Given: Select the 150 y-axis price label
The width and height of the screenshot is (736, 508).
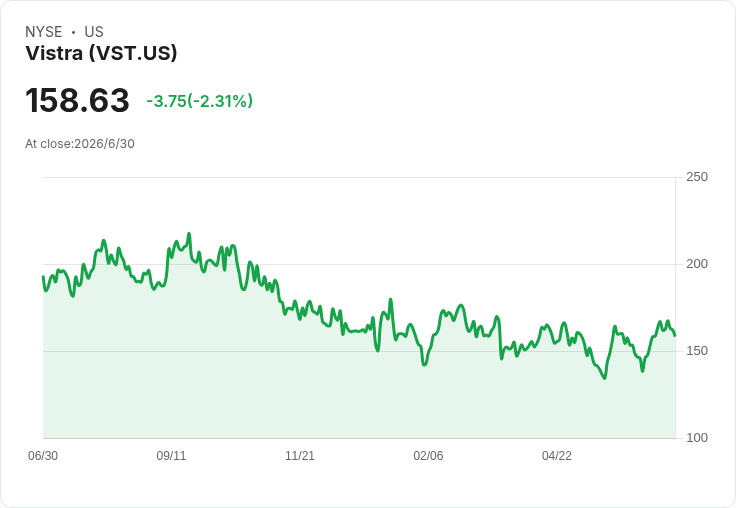Looking at the screenshot, I should [x=697, y=351].
